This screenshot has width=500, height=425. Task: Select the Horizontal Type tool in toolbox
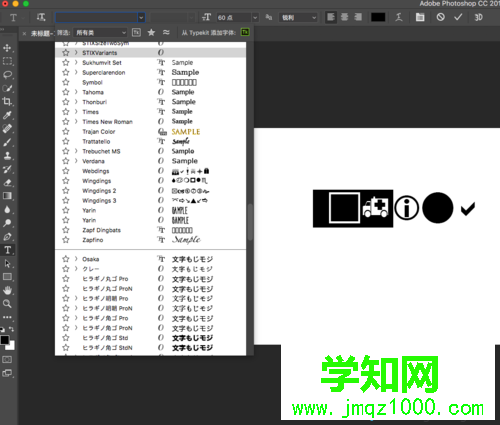tap(7, 250)
